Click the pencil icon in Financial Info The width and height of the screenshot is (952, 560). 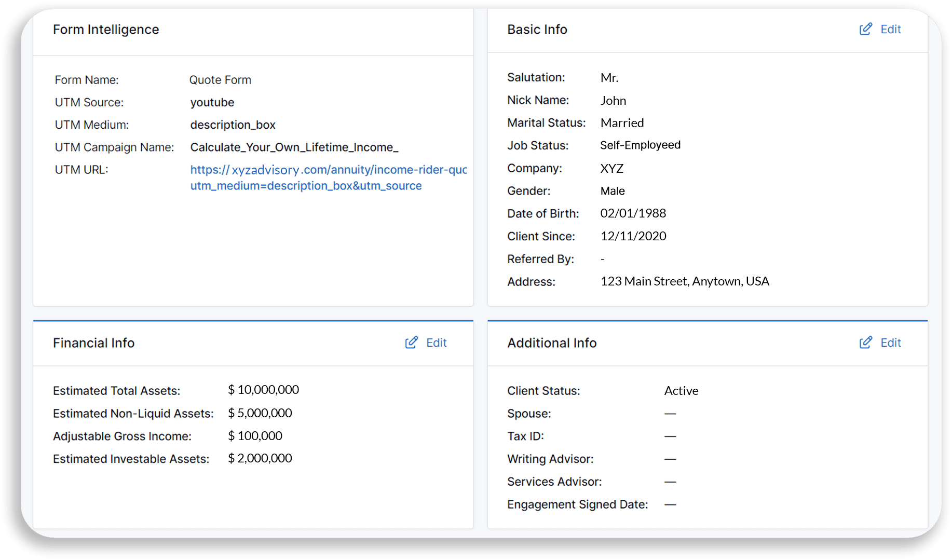tap(411, 343)
